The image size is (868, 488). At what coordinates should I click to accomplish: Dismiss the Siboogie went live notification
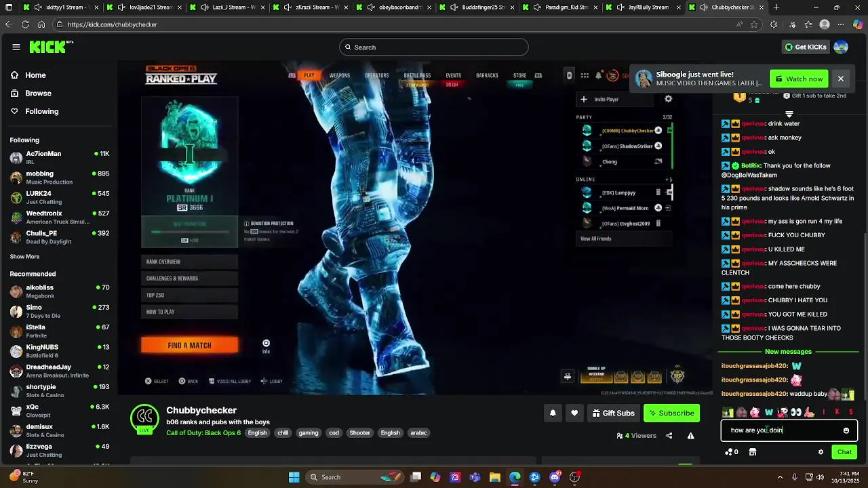click(840, 79)
